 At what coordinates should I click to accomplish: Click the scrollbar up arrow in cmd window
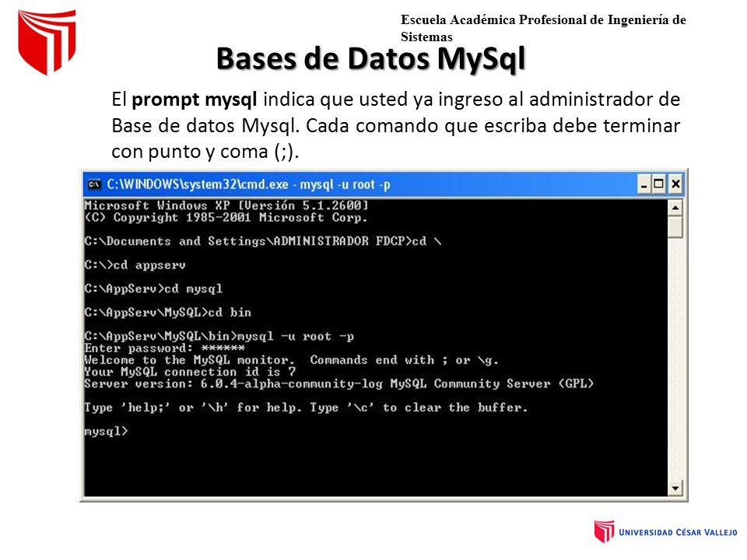(675, 208)
